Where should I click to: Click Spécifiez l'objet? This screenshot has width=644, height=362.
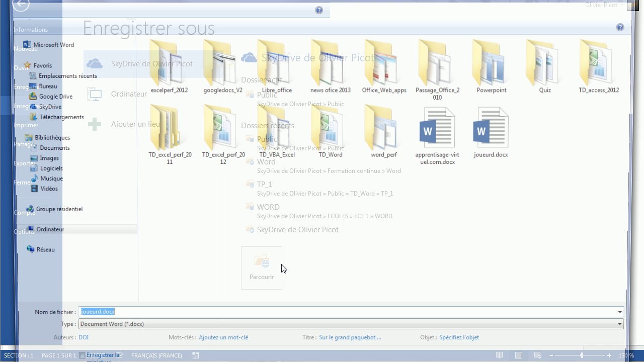(459, 337)
